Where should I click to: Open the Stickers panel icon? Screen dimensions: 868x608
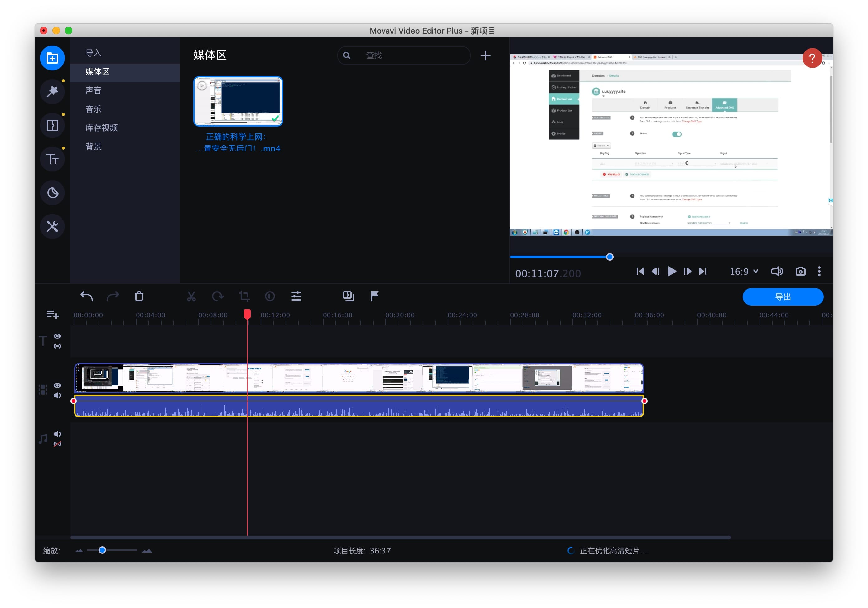click(x=52, y=193)
